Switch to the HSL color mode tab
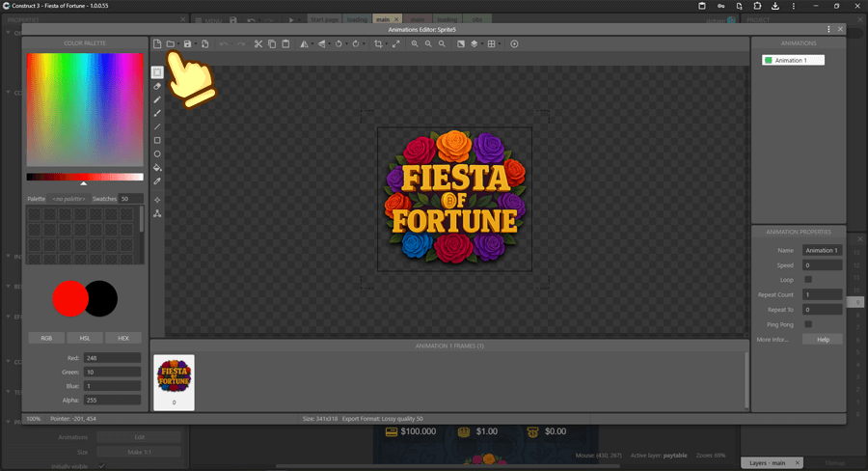Image resolution: width=868 pixels, height=471 pixels. [x=85, y=338]
